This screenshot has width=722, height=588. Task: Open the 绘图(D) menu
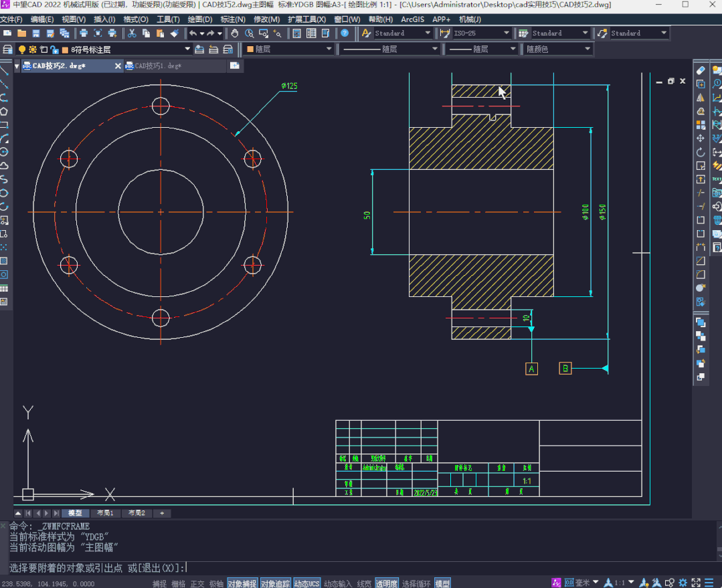(199, 19)
